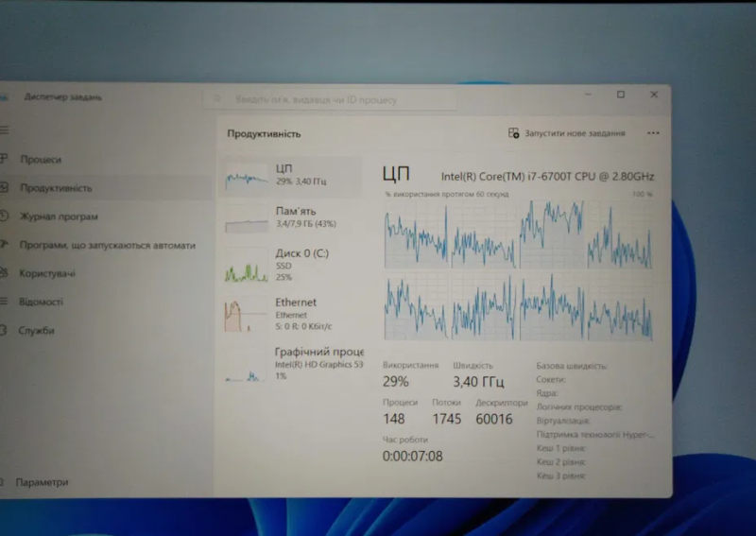Click the Процеси sidebar icon
This screenshot has height=536, width=756.
pos(5,160)
